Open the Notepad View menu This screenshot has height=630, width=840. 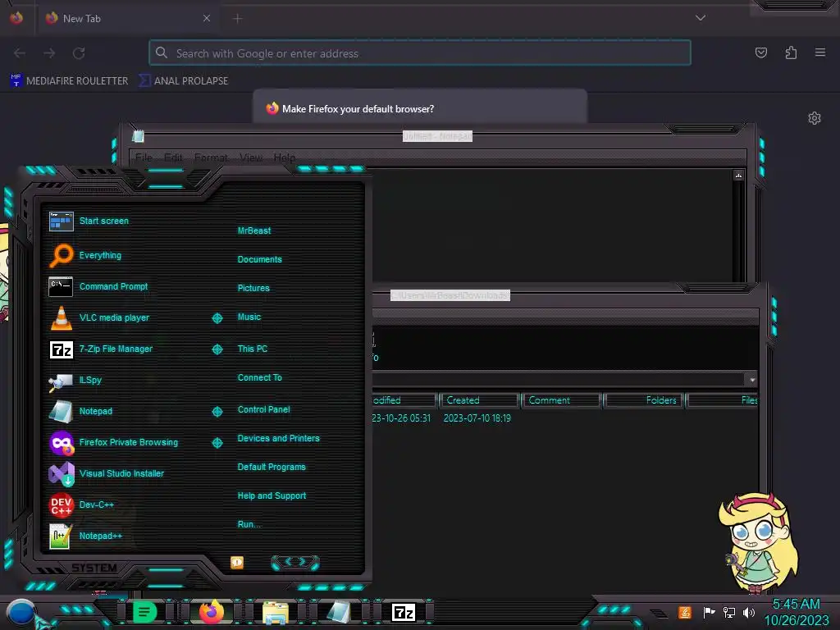pos(251,157)
